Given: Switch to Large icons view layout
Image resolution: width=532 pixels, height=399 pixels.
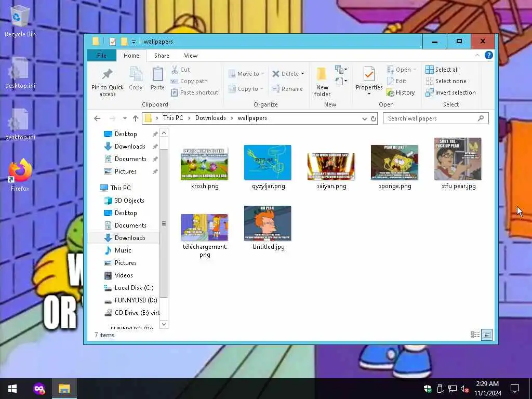Looking at the screenshot, I should tap(486, 335).
